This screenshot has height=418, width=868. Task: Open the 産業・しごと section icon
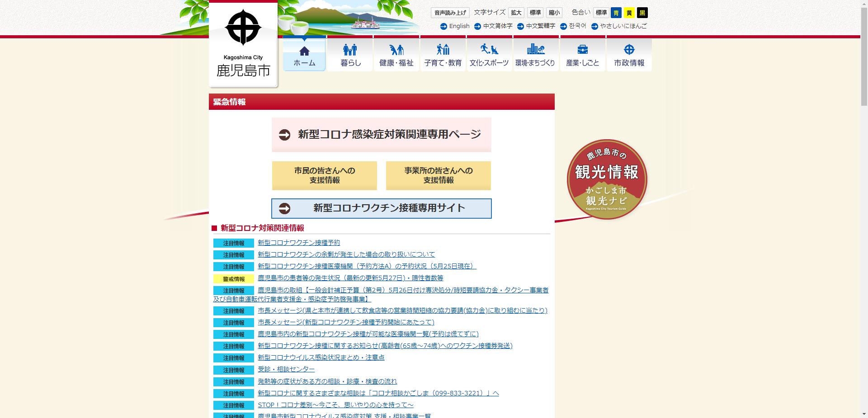pos(583,54)
